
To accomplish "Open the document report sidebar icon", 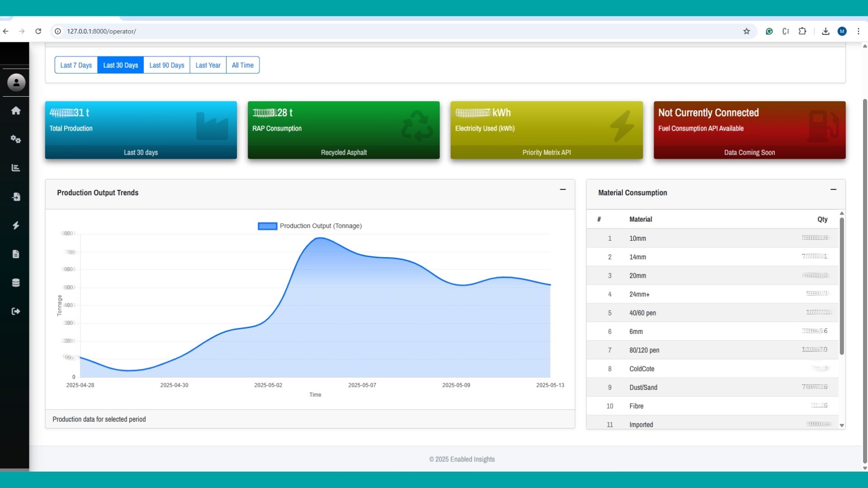I will click(x=16, y=254).
